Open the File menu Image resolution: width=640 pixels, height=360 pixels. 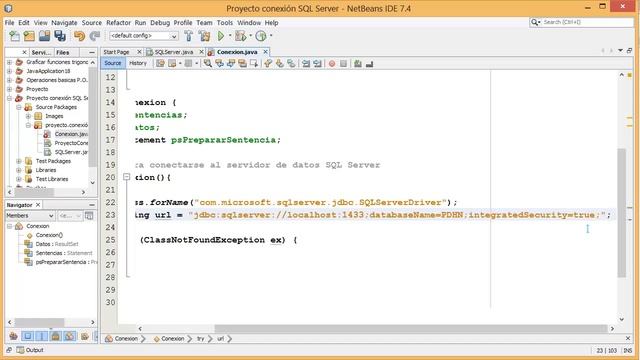pos(9,23)
